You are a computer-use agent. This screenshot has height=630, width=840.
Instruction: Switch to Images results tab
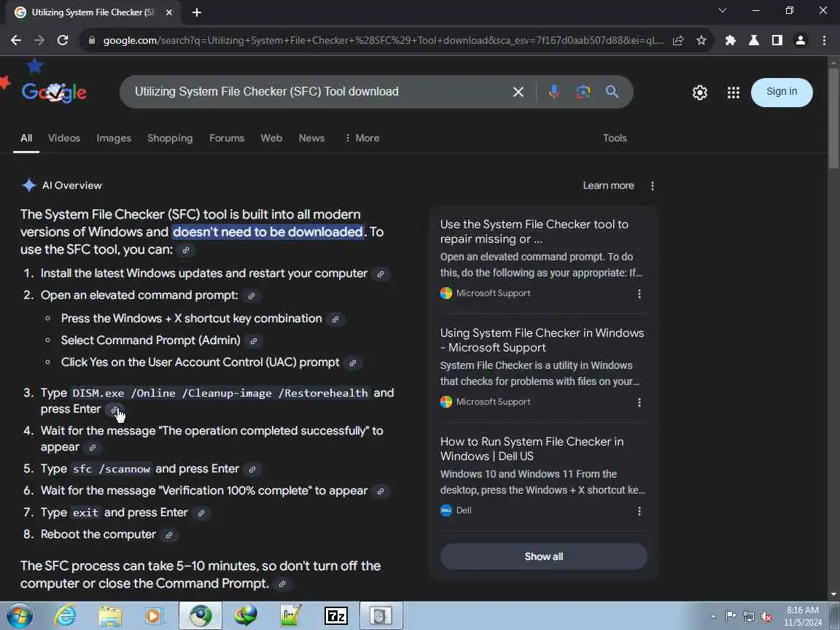114,139
